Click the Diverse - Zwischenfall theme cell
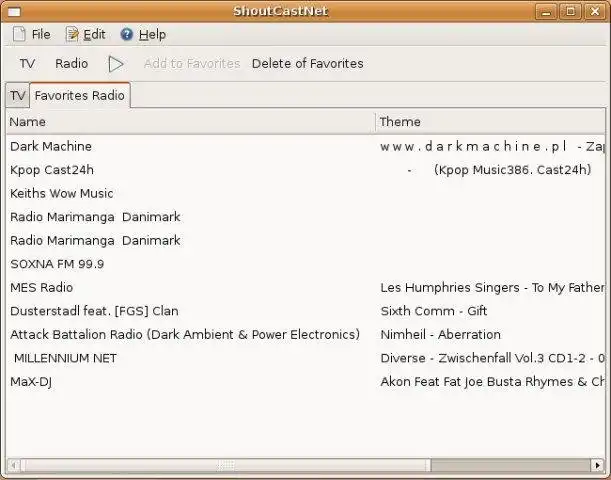 493,358
